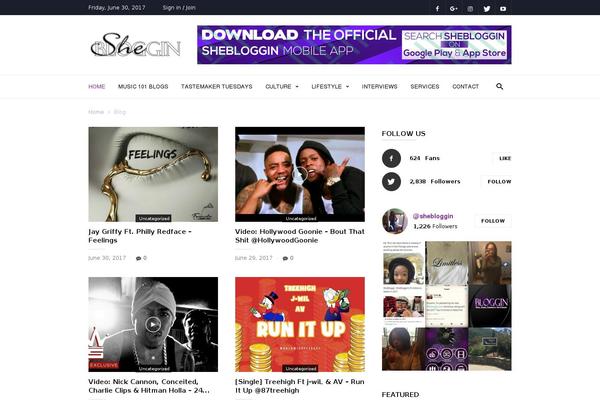The height and width of the screenshot is (400, 600).
Task: Click 2,838 Followers count text
Action: tap(435, 181)
